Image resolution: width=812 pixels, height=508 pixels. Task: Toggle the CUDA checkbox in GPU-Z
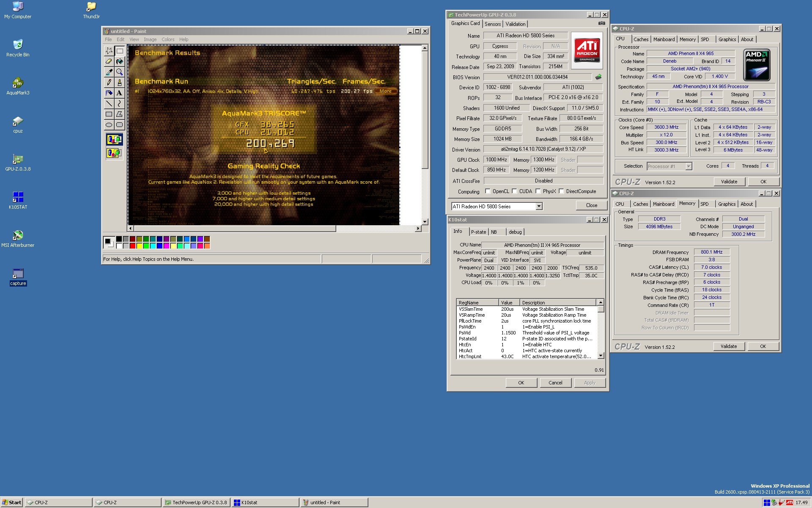514,191
